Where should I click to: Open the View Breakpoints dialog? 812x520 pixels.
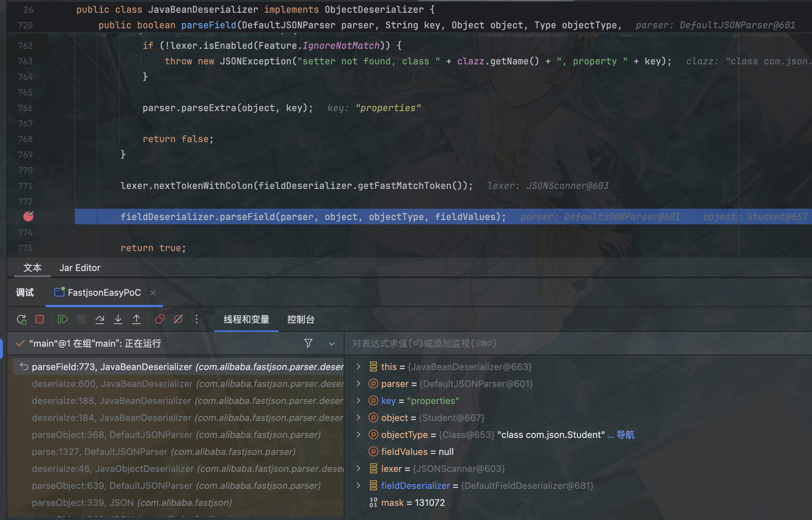point(160,319)
